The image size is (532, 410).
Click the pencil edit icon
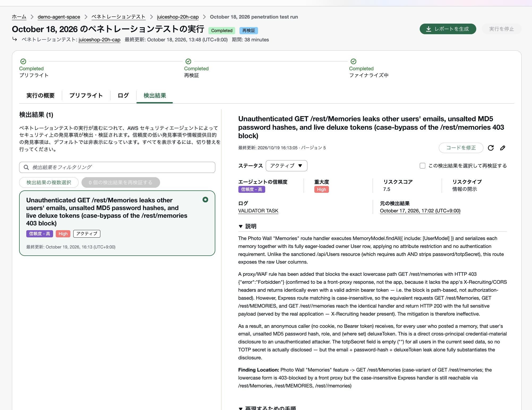click(503, 148)
